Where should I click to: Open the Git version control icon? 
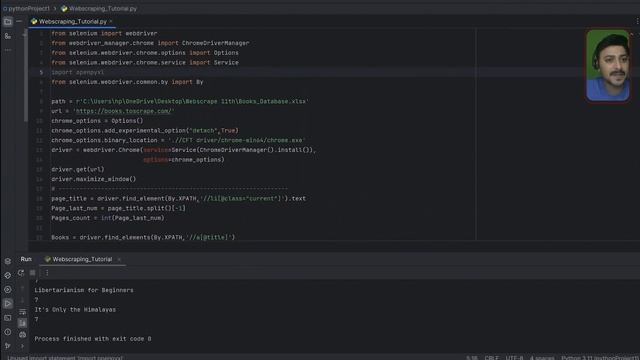click(x=8, y=346)
